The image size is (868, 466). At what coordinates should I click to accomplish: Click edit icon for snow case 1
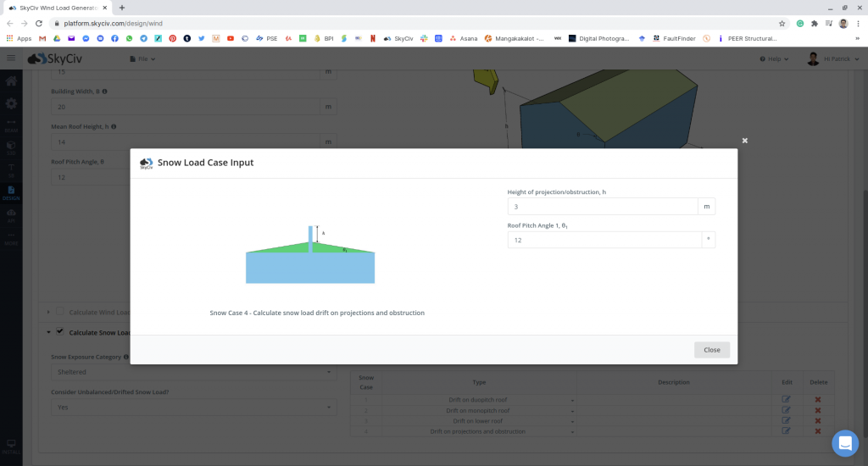pyautogui.click(x=786, y=400)
